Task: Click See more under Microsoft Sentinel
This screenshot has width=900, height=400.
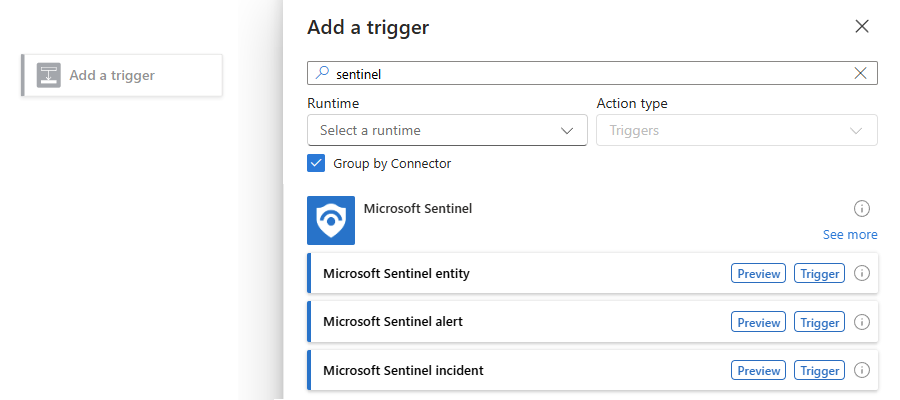Action: (850, 234)
